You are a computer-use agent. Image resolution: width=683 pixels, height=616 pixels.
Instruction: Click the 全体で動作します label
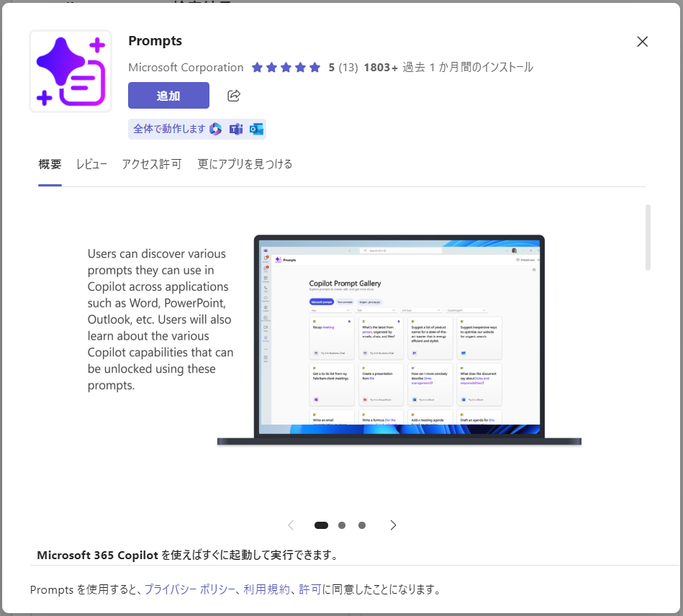[x=169, y=129]
